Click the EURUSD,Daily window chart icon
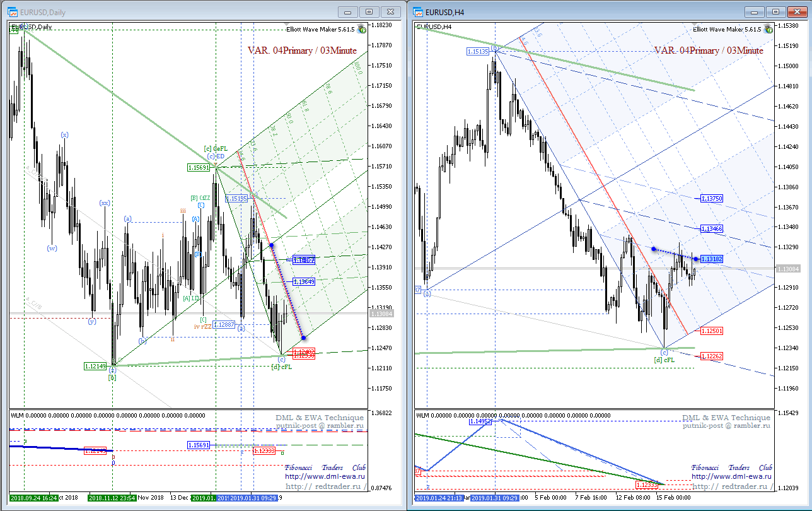Viewport: 812px width, 511px height. [x=12, y=11]
